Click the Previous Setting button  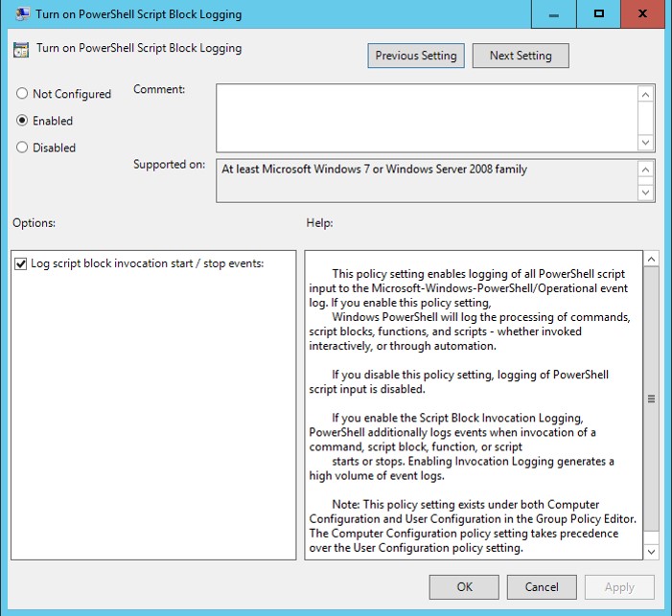pos(416,56)
